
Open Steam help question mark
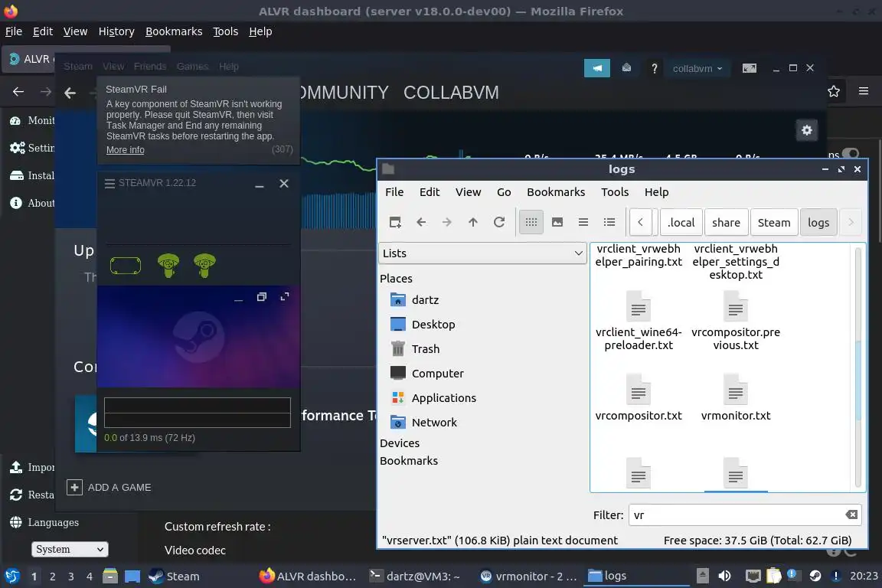tap(654, 69)
